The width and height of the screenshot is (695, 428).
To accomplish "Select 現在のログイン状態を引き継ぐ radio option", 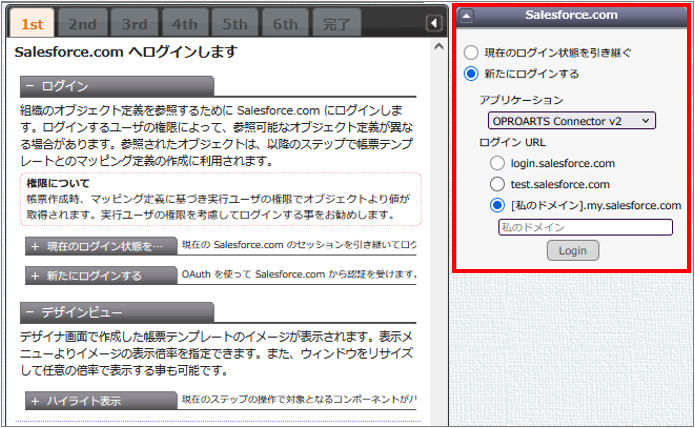I will (471, 52).
